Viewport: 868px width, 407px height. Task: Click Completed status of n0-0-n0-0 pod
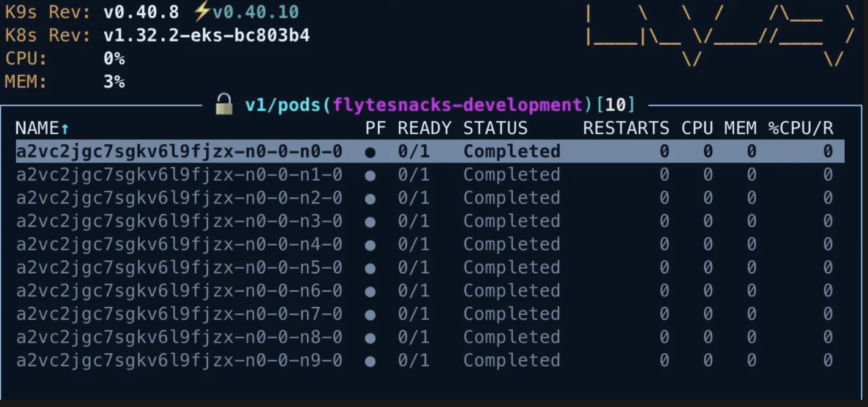click(x=512, y=152)
